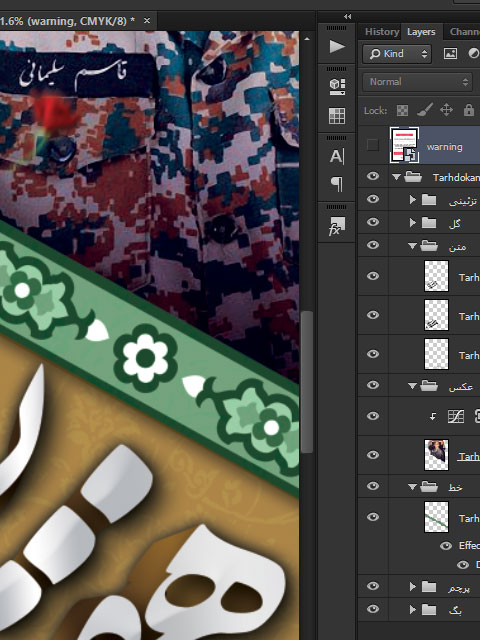Select the portrait photo layer thumbnail
Image resolution: width=480 pixels, height=640 pixels.
pos(436,455)
